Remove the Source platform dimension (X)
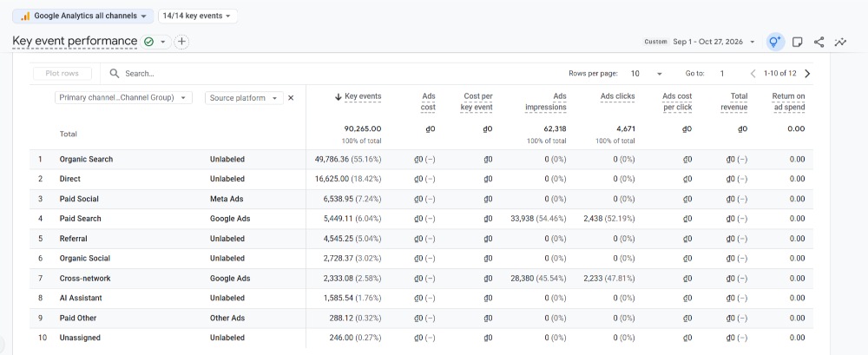Image resolution: width=868 pixels, height=355 pixels. coord(291,98)
